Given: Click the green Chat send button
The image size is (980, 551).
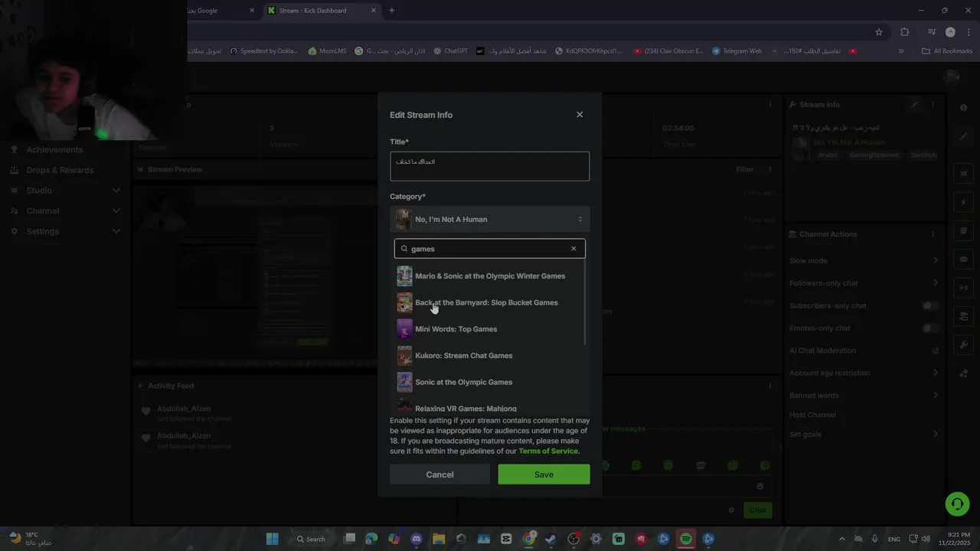Looking at the screenshot, I should 757,510.
